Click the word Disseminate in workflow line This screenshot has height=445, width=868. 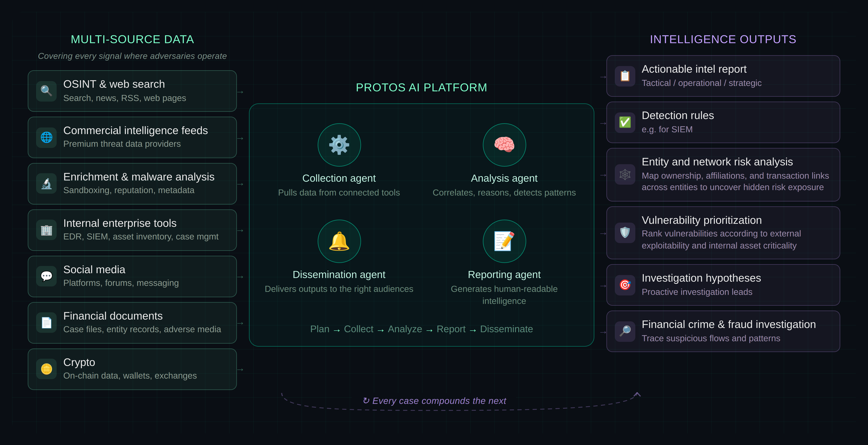point(507,329)
